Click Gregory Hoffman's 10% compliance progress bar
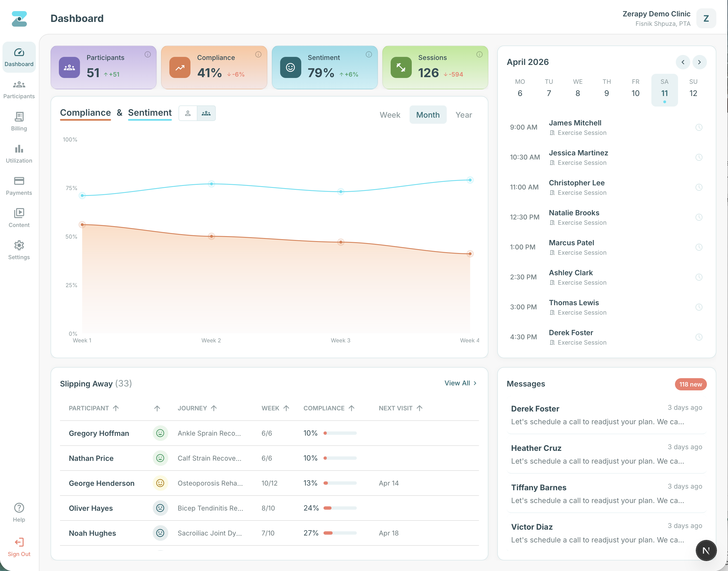The image size is (728, 571). pyautogui.click(x=340, y=433)
